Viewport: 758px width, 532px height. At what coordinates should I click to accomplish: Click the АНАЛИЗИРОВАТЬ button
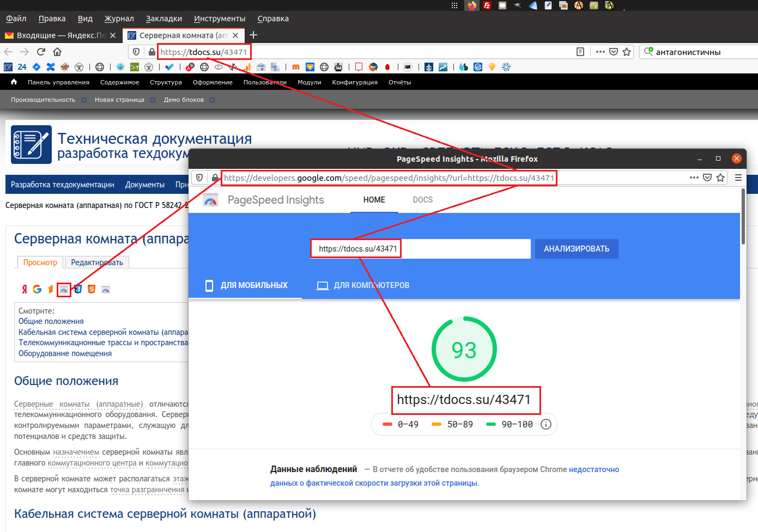point(577,249)
